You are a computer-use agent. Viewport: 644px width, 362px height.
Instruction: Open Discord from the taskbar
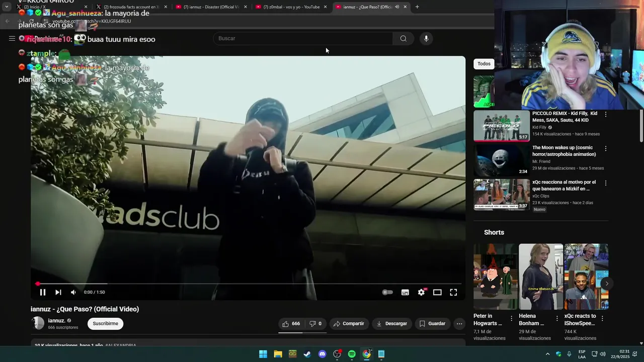point(323,354)
